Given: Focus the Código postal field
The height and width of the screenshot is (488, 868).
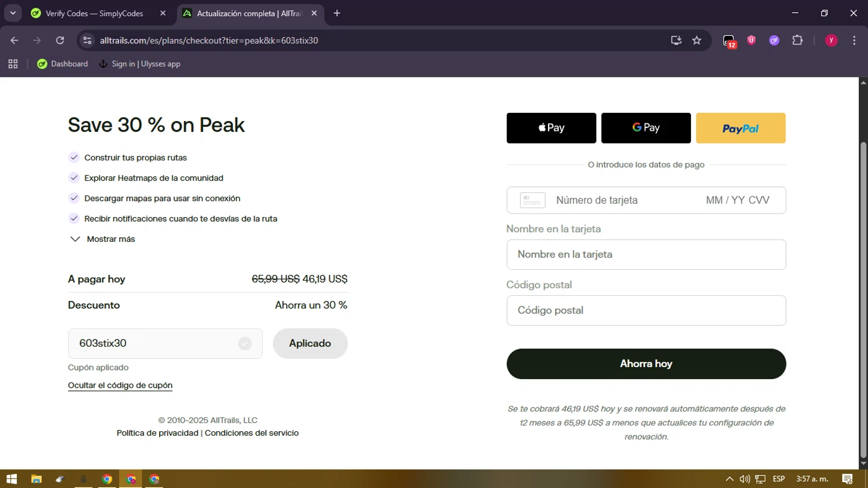Looking at the screenshot, I should tap(646, 311).
